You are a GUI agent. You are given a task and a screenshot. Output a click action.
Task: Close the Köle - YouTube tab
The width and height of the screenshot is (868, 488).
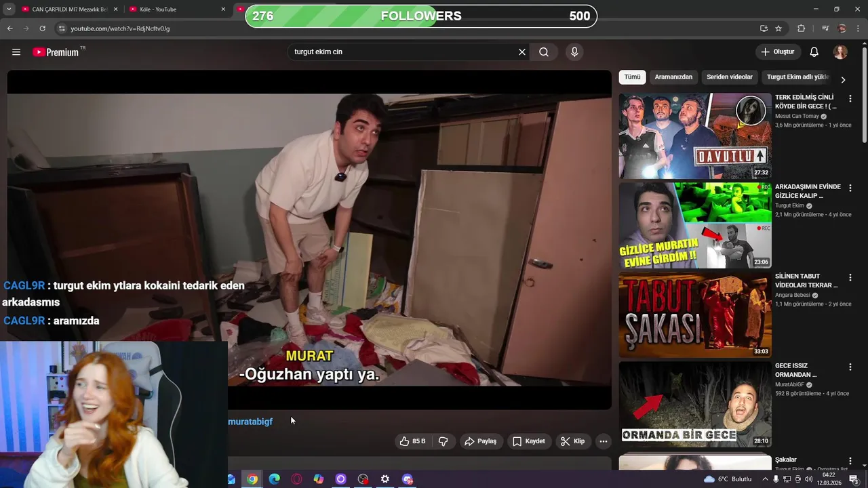[223, 9]
